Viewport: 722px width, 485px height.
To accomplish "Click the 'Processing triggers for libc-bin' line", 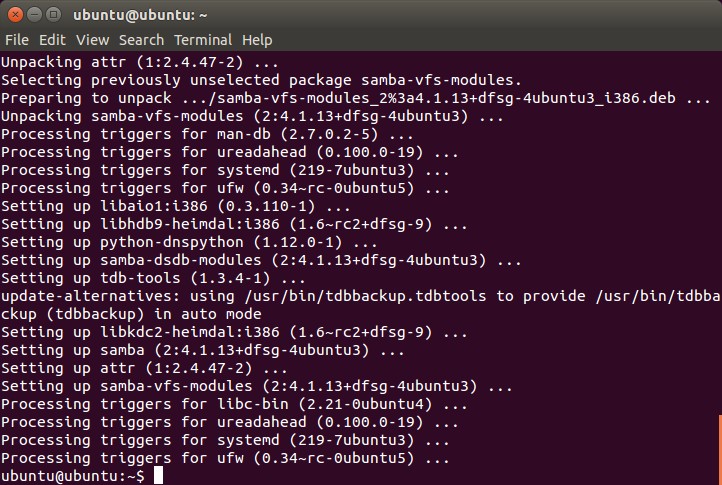I will (x=230, y=404).
